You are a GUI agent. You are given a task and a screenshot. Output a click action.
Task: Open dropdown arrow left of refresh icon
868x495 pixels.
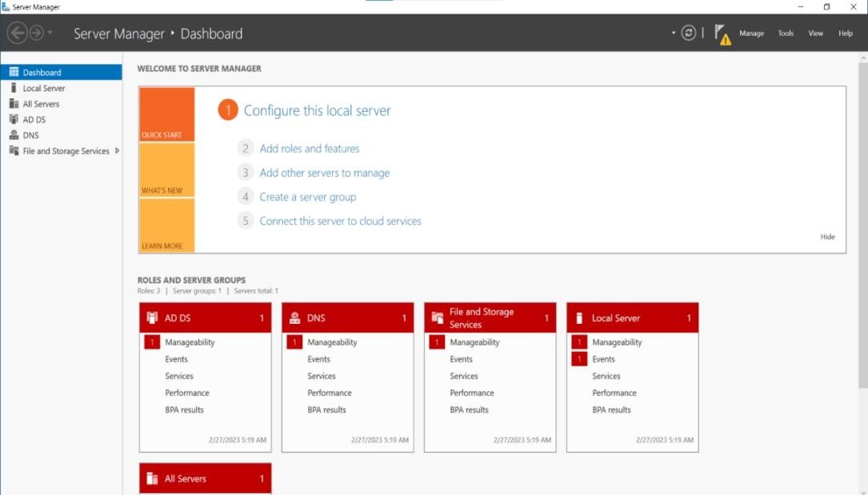[x=673, y=33]
